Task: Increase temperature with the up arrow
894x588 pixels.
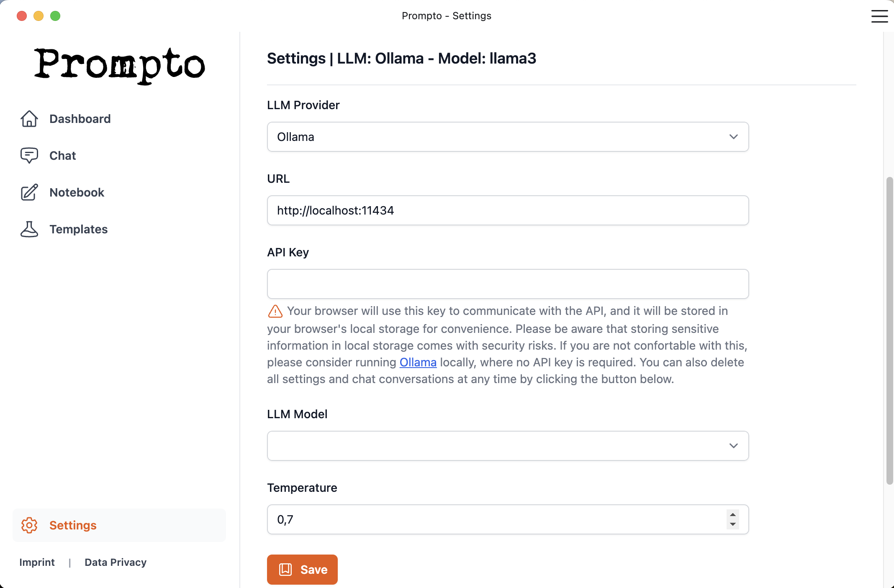Action: (x=733, y=515)
